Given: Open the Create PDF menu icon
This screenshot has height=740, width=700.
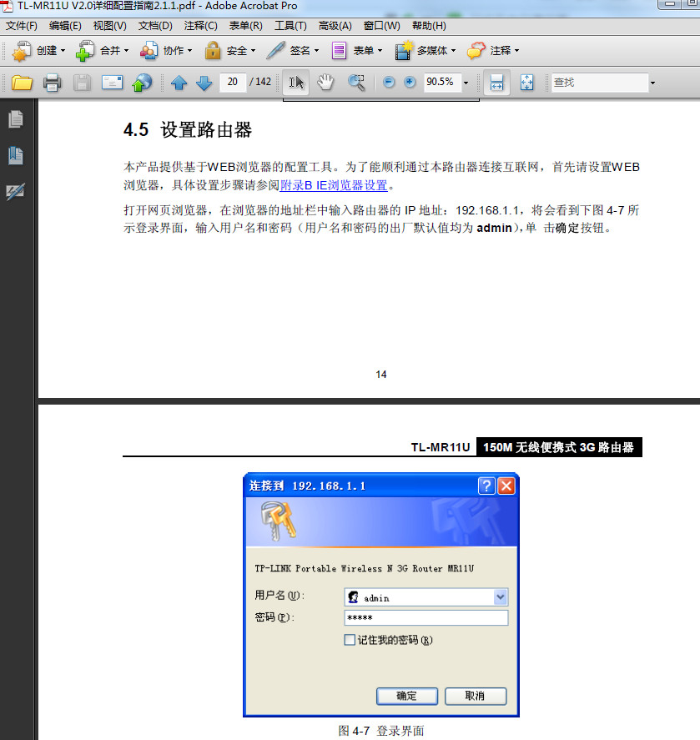Looking at the screenshot, I should [21, 51].
